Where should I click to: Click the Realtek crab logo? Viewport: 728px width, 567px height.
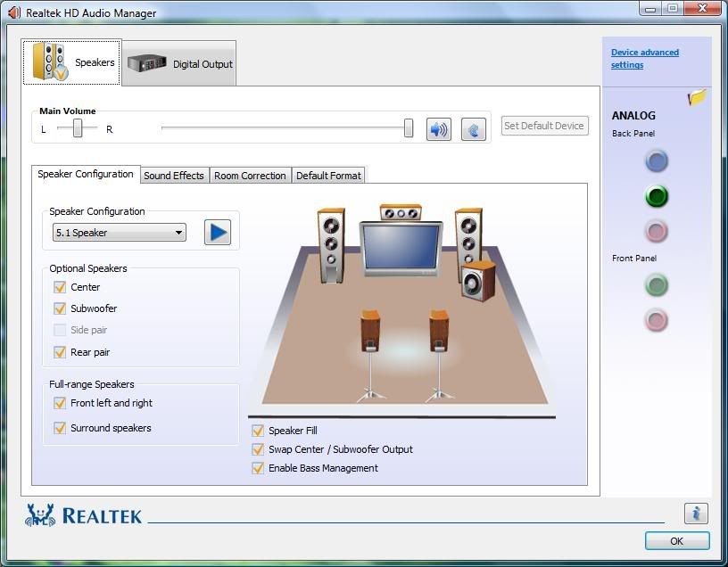[40, 515]
